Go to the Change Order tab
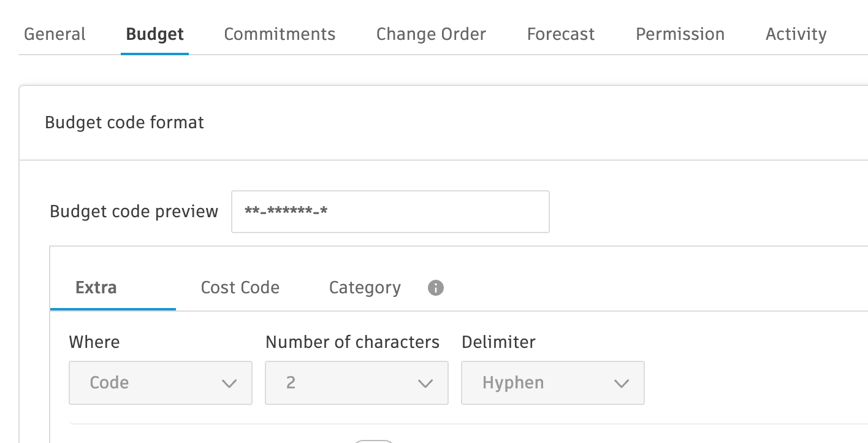Image resolution: width=868 pixels, height=443 pixels. click(x=431, y=34)
